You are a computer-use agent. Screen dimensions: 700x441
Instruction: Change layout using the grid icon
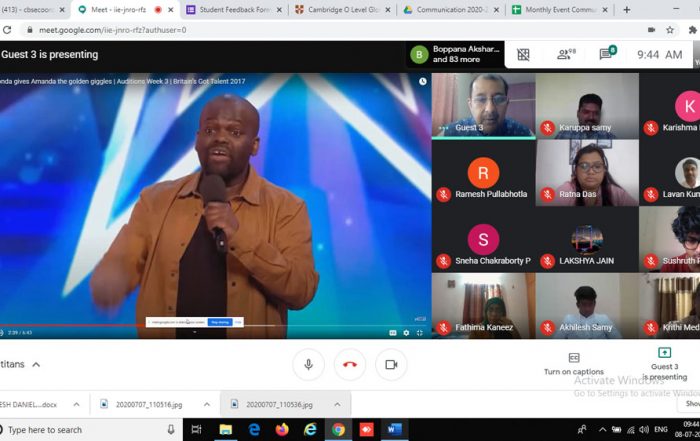pyautogui.click(x=523, y=54)
